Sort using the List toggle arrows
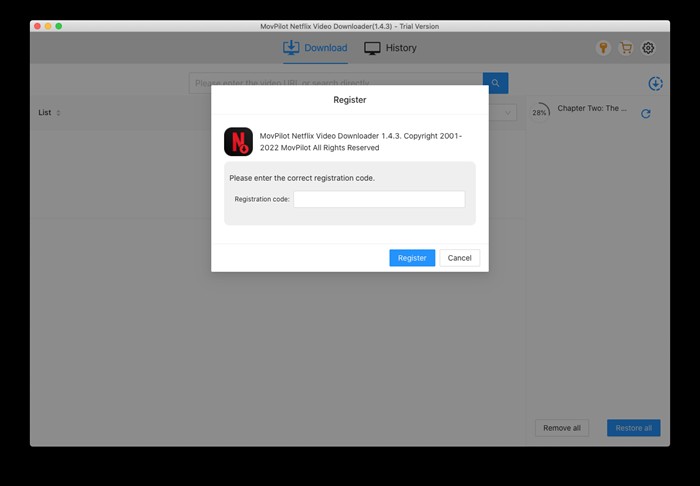This screenshot has height=486, width=700. (x=58, y=113)
